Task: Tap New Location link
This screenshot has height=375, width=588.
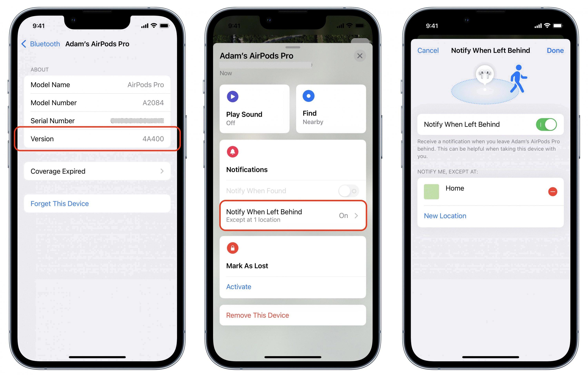Action: pos(444,215)
